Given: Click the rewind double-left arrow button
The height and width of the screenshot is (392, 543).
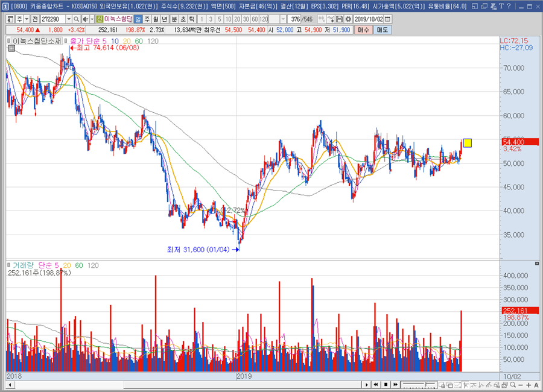Looking at the screenshot, I should coord(376,385).
